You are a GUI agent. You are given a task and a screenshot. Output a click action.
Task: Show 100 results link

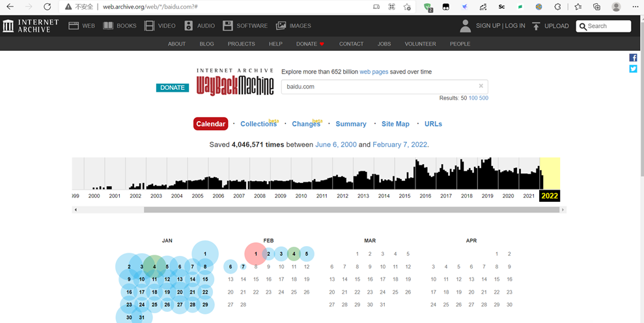coord(473,98)
